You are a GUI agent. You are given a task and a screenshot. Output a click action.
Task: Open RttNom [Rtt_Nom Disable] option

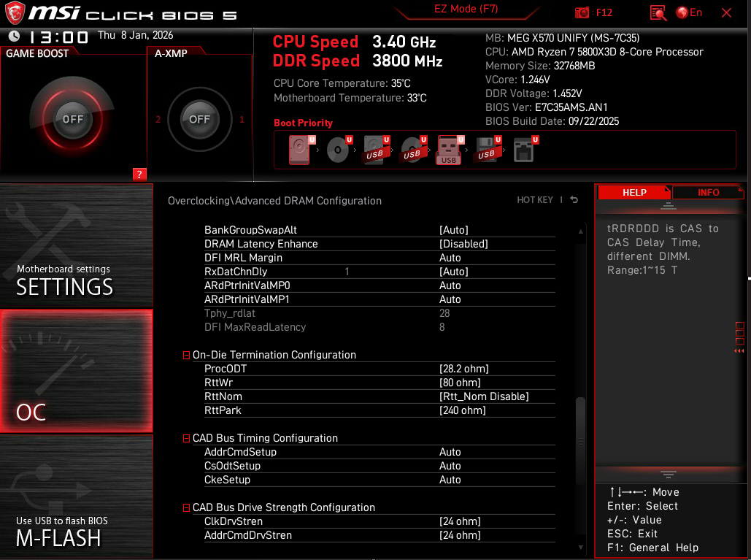coord(484,396)
